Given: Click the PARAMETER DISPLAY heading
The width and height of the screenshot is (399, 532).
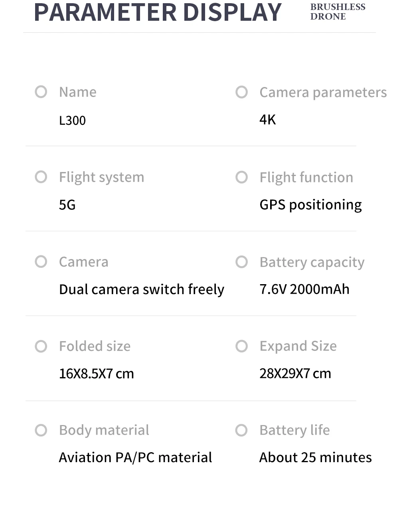Looking at the screenshot, I should 158,13.
